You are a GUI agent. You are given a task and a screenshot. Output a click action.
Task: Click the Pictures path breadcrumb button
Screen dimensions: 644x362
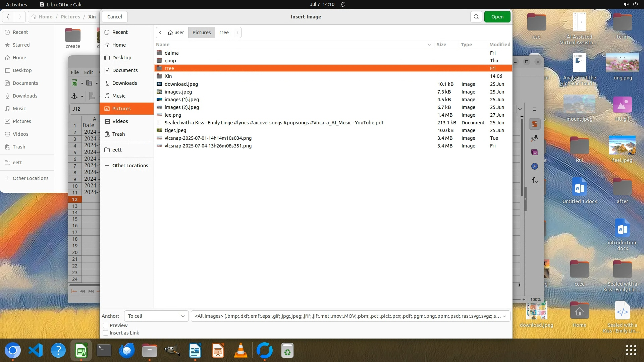point(202,33)
